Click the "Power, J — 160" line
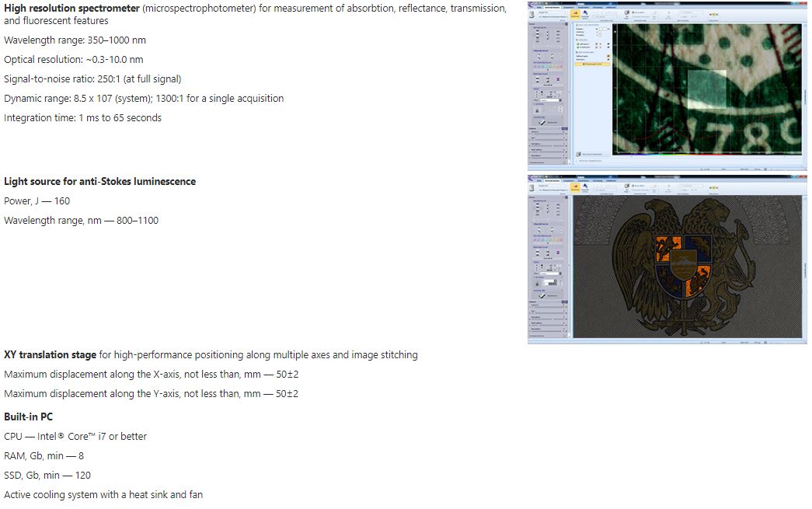 click(37, 201)
